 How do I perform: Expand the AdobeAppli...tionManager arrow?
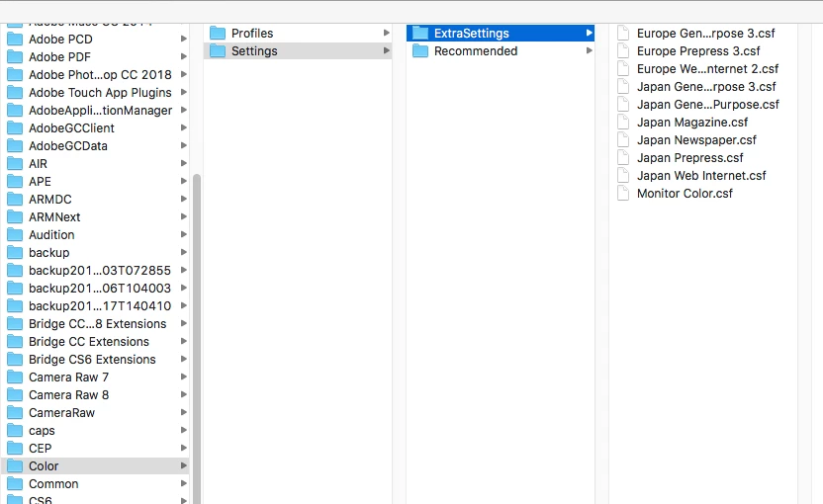(x=184, y=110)
